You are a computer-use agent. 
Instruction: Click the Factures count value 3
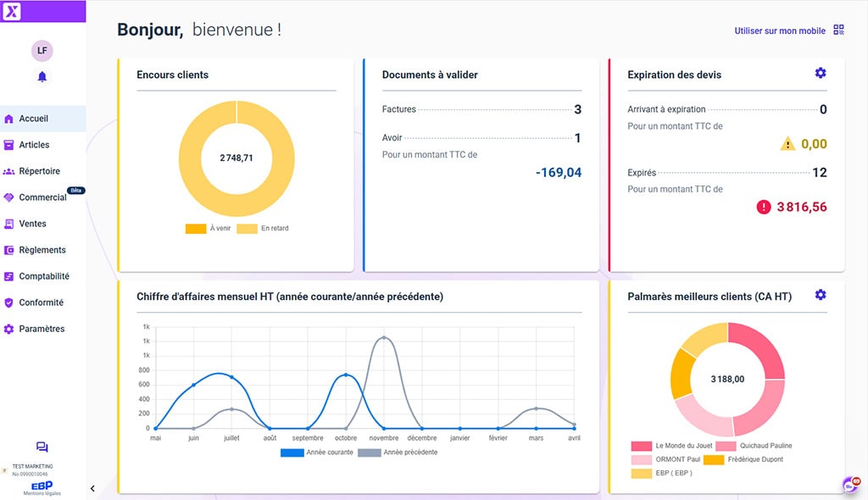[x=577, y=109]
